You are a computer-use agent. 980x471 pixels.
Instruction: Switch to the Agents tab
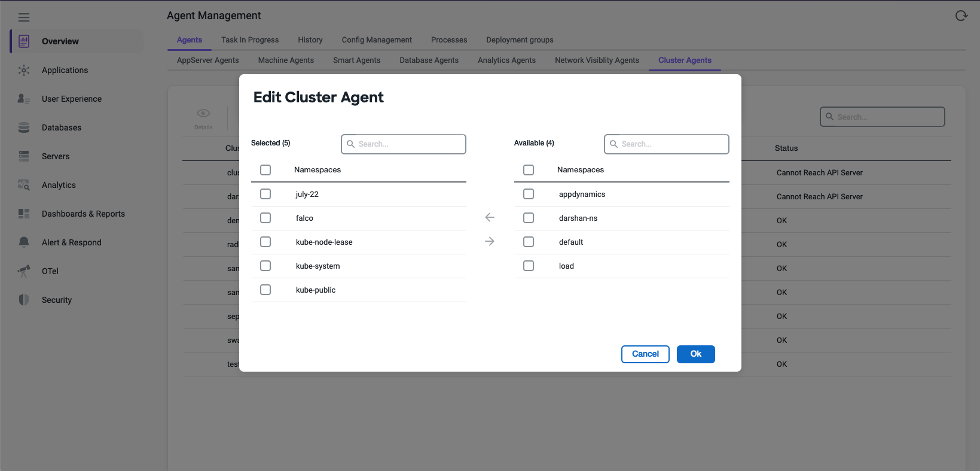[x=190, y=40]
